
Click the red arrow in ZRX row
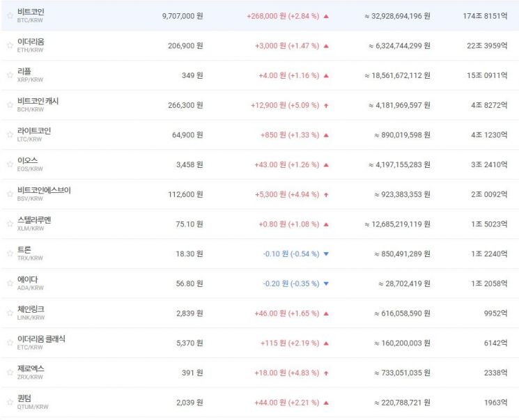326,373
